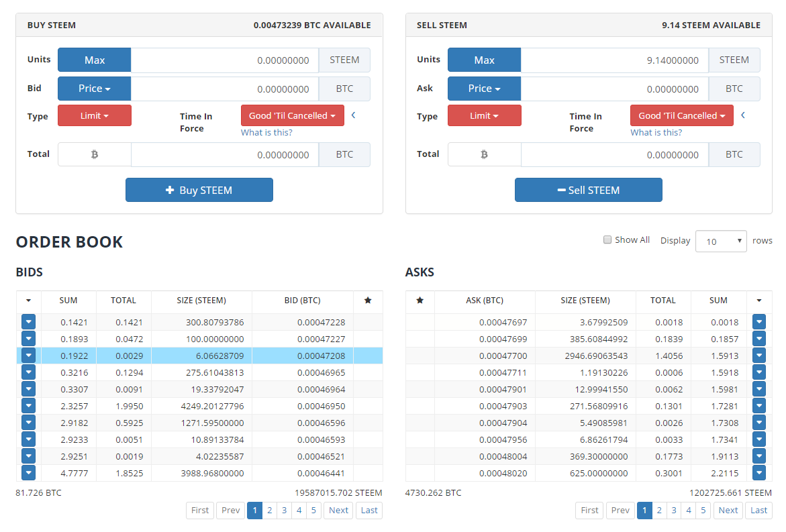Collapse Time In Force chevron in Buy panel
The height and width of the screenshot is (532, 786).
pyautogui.click(x=354, y=115)
